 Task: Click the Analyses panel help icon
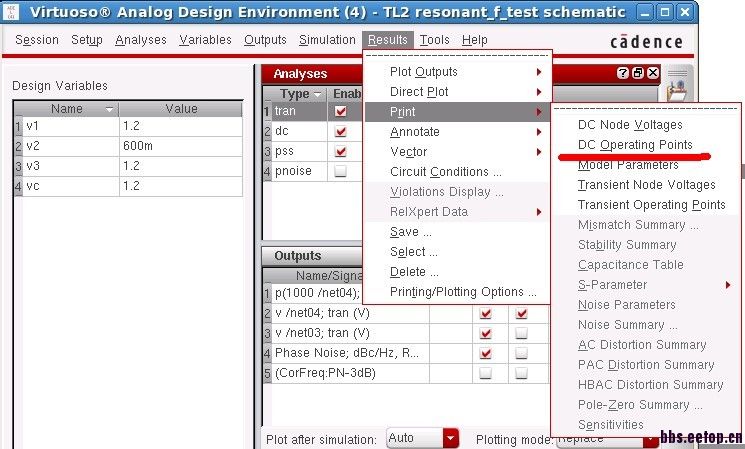622,73
